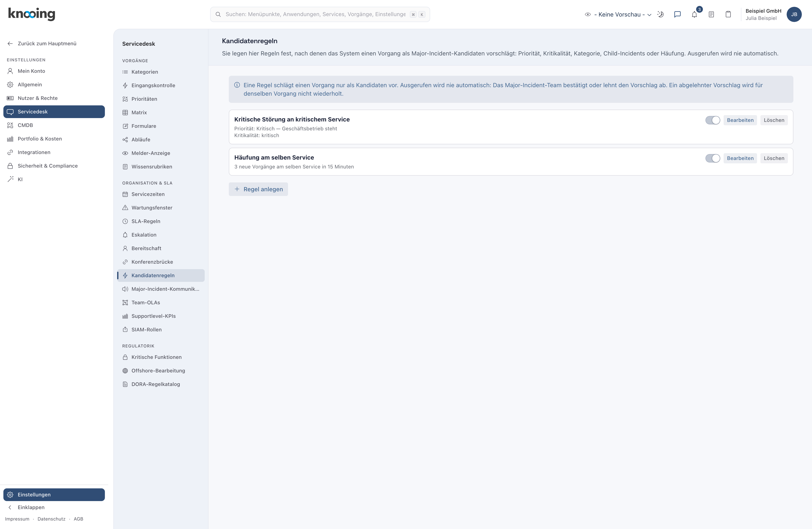Open the Team-OLAs submenu item
Screen dimensions: 812x529
(161, 303)
